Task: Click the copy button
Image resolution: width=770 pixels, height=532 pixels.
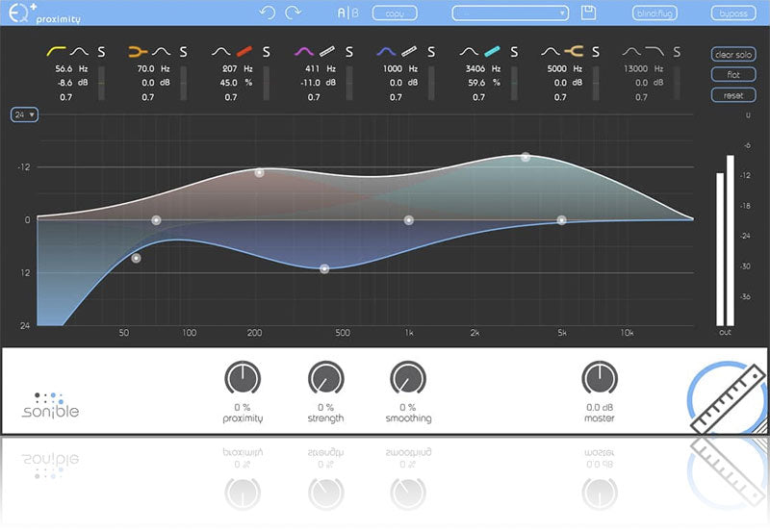Action: [395, 13]
